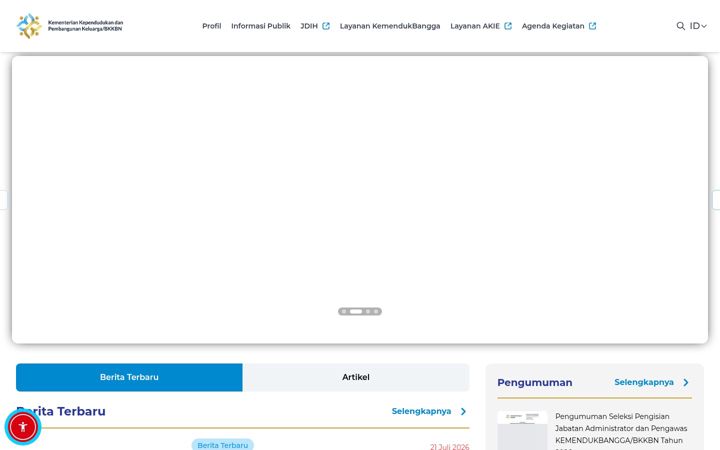Click the Berita Terbaru section heading
Screen dimensions: 720x450
[x=61, y=411]
